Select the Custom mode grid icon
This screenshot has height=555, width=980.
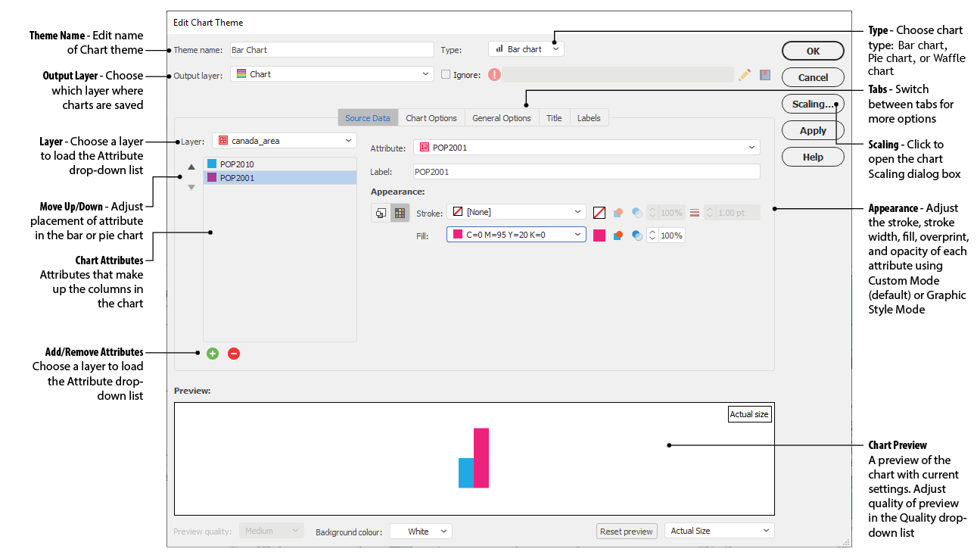[x=400, y=213]
